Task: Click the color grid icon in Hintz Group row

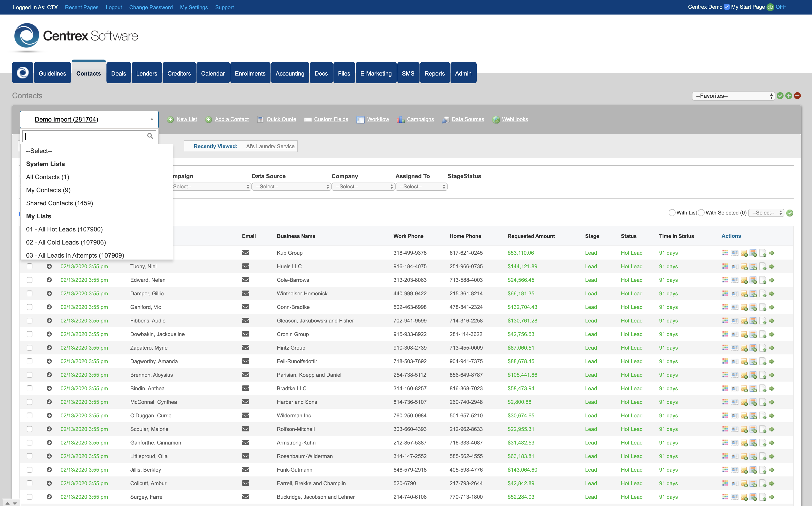Action: click(x=725, y=348)
